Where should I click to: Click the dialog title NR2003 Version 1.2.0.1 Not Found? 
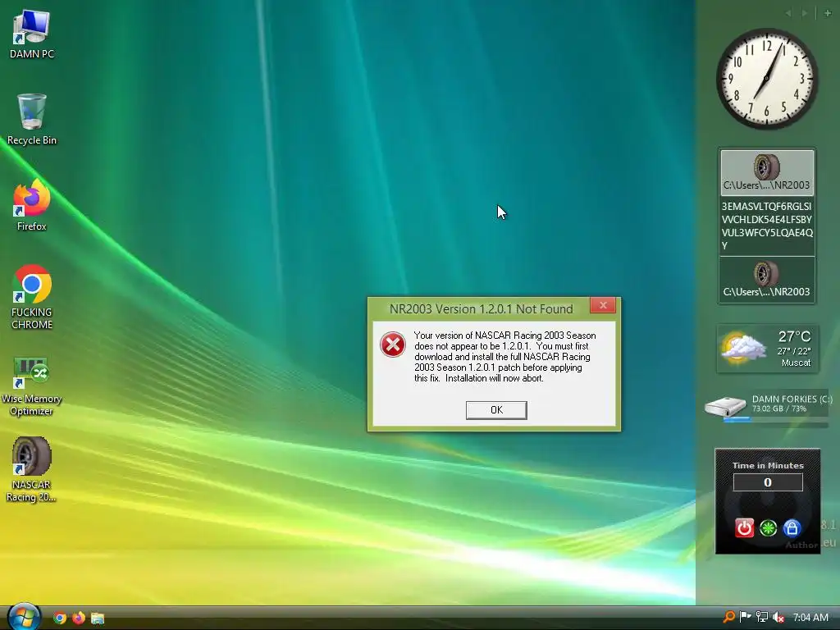(x=481, y=309)
